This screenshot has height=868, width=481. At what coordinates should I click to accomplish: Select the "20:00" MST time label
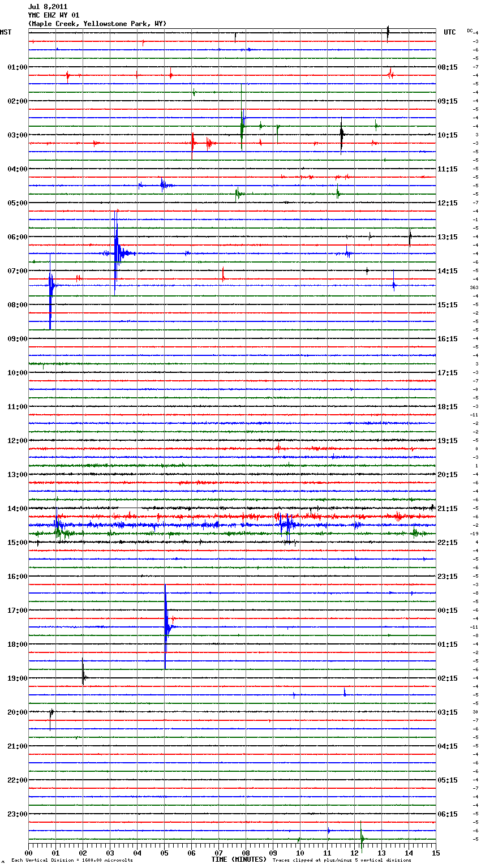coord(17,712)
